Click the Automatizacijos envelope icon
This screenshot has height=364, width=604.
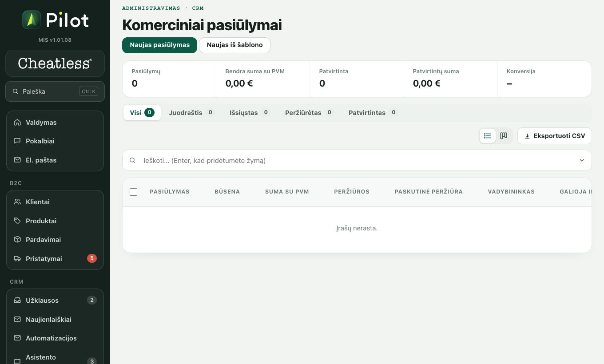pos(17,338)
